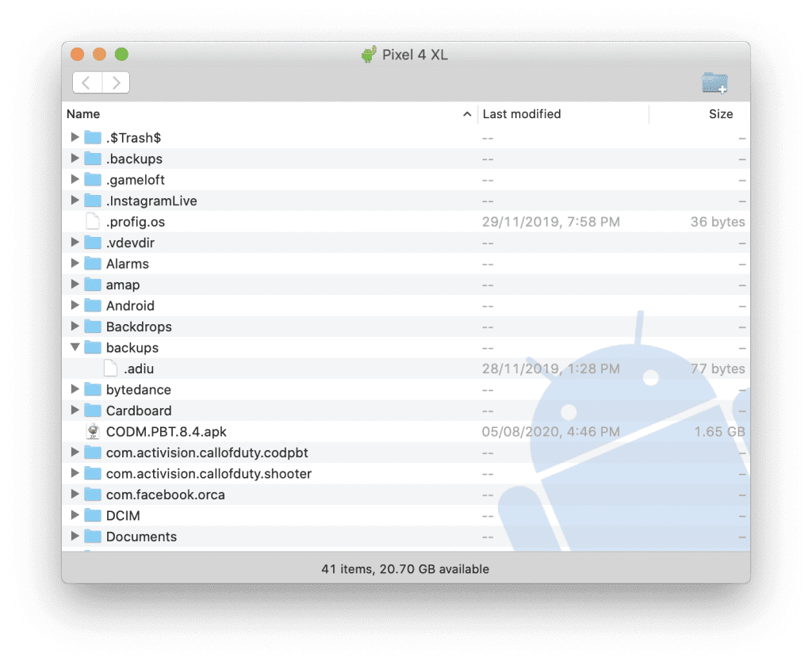
Task: Click the Android robot icon in title bar
Action: 370,55
